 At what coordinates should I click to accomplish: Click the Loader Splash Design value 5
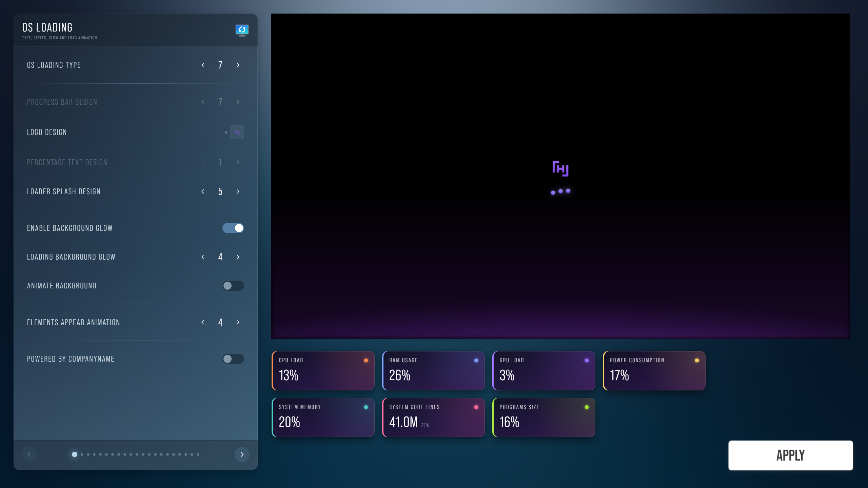pyautogui.click(x=220, y=191)
